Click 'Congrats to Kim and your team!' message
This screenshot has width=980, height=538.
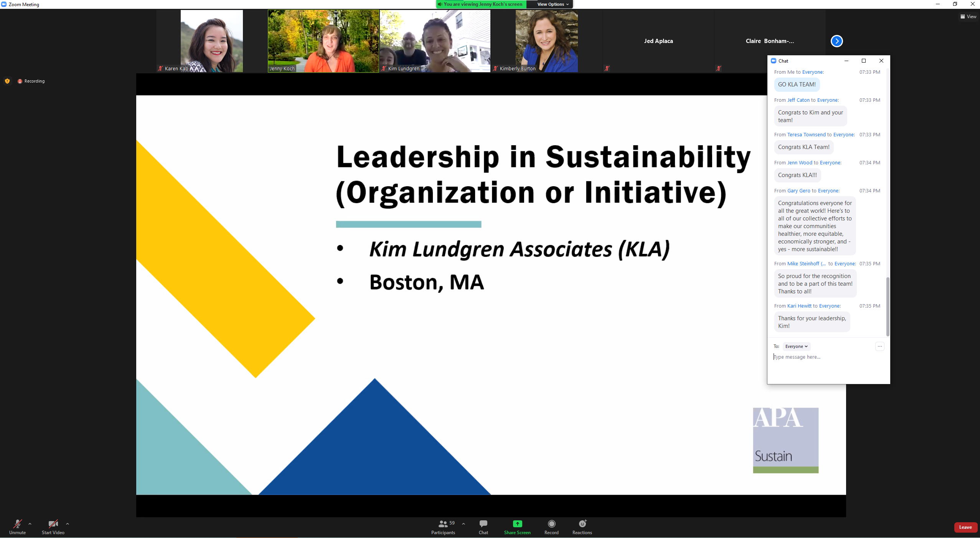(x=810, y=116)
